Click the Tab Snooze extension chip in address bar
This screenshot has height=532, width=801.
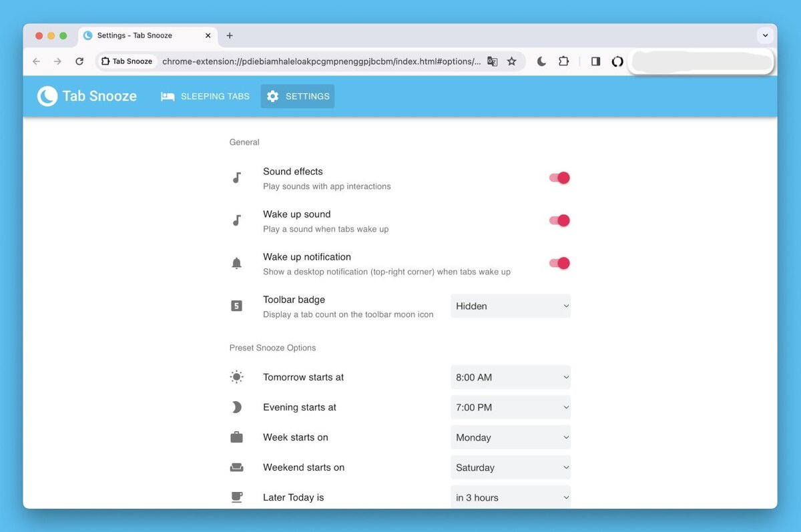click(127, 61)
